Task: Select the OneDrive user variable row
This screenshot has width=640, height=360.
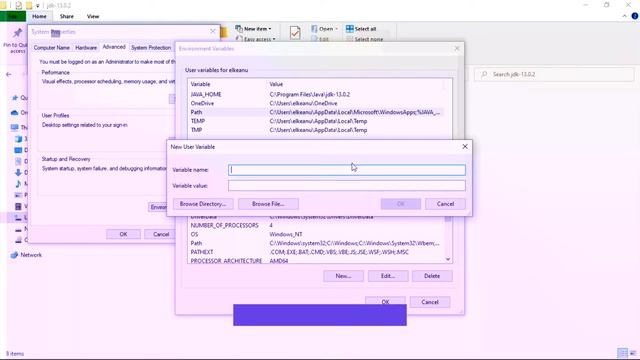Action: (315, 103)
